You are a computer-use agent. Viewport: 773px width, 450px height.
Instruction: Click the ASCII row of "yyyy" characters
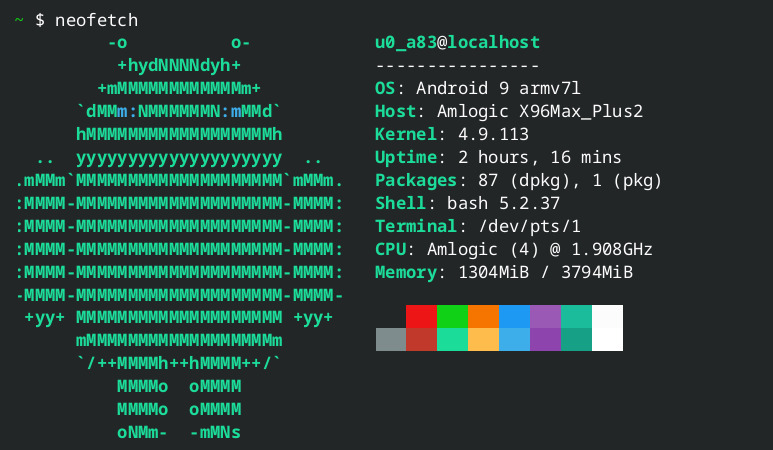click(x=179, y=159)
